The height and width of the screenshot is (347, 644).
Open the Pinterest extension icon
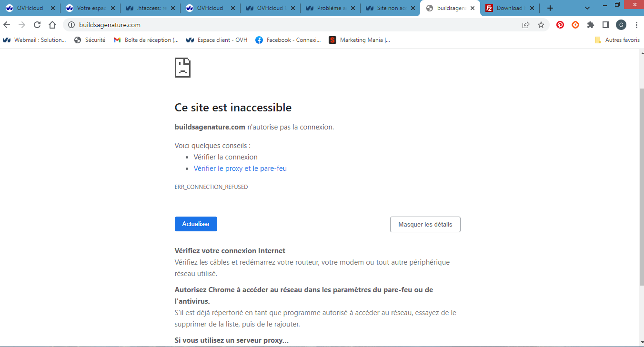click(x=560, y=25)
